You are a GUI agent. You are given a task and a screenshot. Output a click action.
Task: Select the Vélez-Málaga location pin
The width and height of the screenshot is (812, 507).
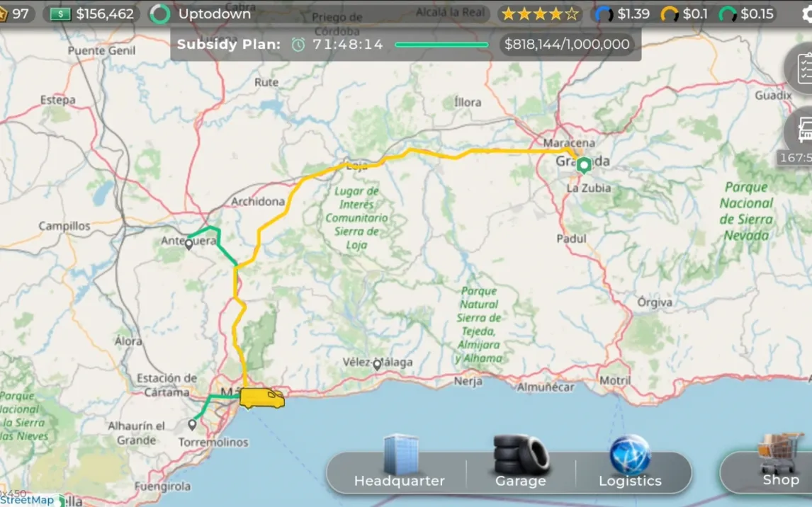377,365
